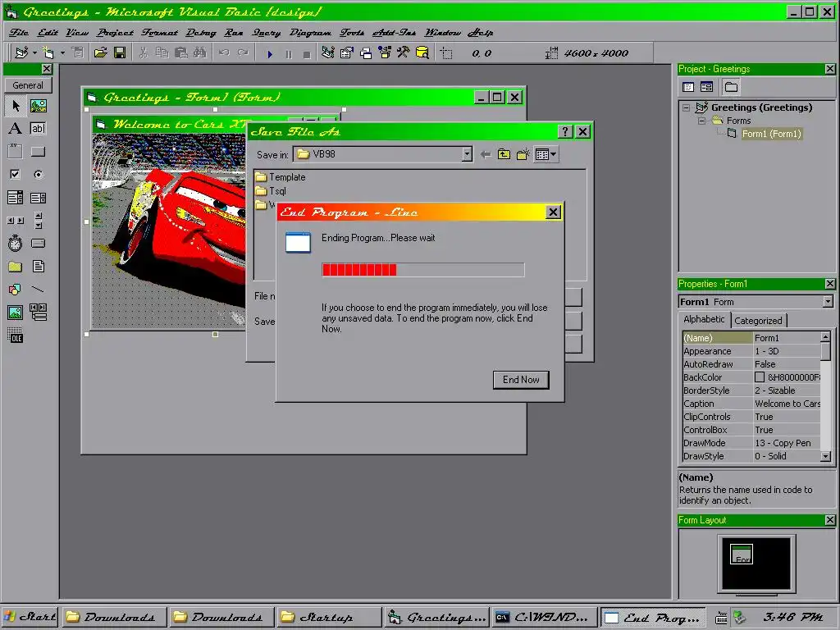The height and width of the screenshot is (630, 840).
Task: Open the Save in VB98 dropdown
Action: coord(467,154)
